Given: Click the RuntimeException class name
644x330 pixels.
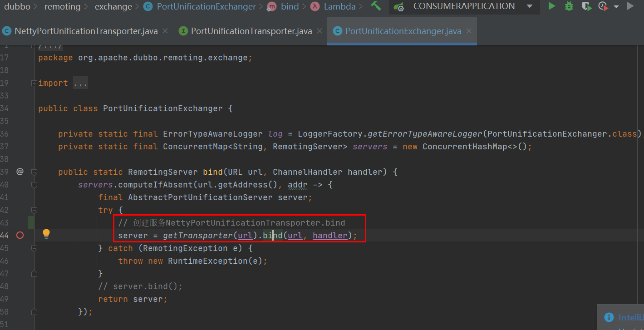Looking at the screenshot, I should [207, 261].
